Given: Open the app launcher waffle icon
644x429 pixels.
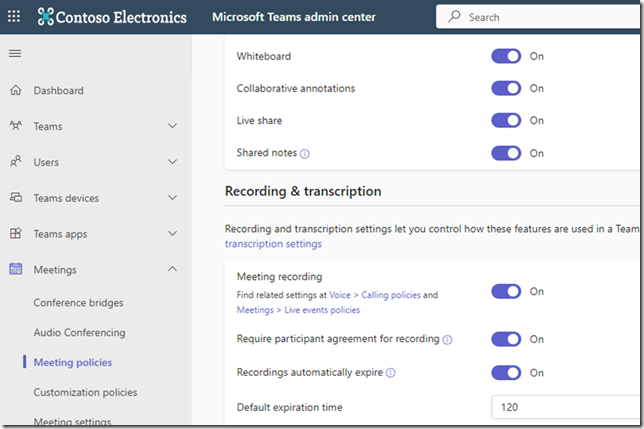Looking at the screenshot, I should click(14, 16).
